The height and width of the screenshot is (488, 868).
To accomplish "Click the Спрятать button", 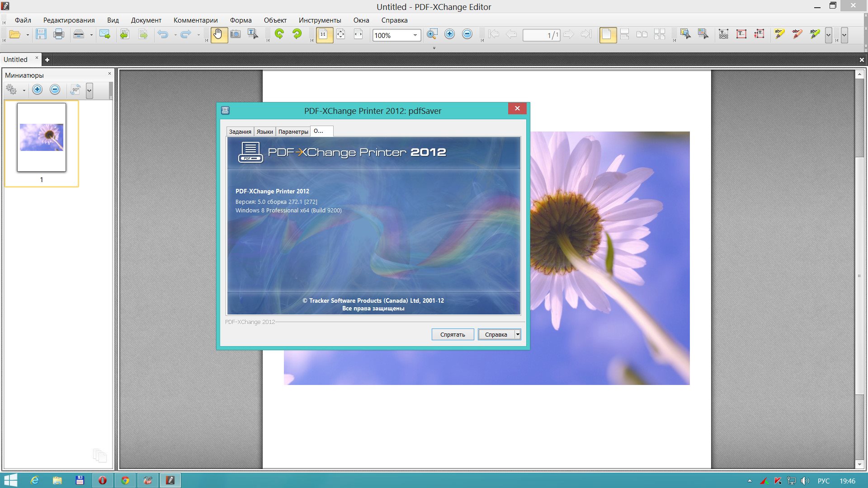I will (x=453, y=334).
